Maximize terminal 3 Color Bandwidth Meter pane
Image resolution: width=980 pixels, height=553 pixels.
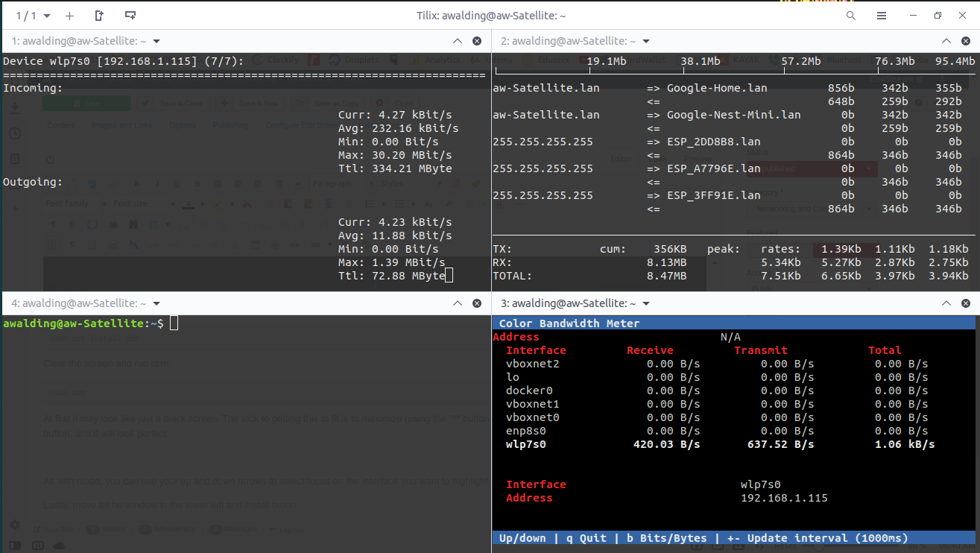(x=946, y=304)
